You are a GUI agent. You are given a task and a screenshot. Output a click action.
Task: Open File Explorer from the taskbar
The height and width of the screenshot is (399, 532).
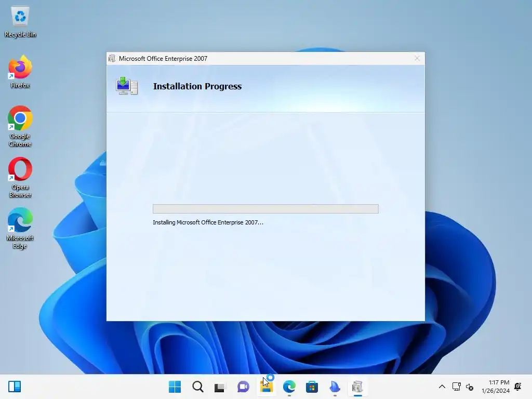click(267, 387)
